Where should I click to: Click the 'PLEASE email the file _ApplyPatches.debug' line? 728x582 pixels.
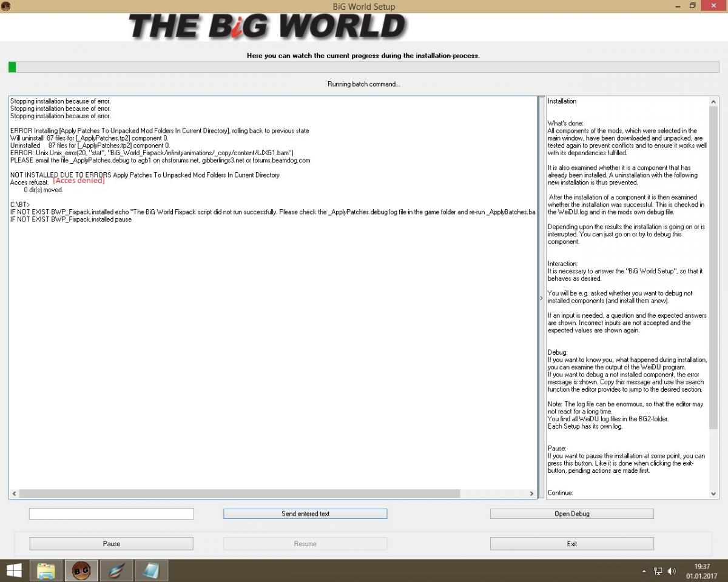160,161
